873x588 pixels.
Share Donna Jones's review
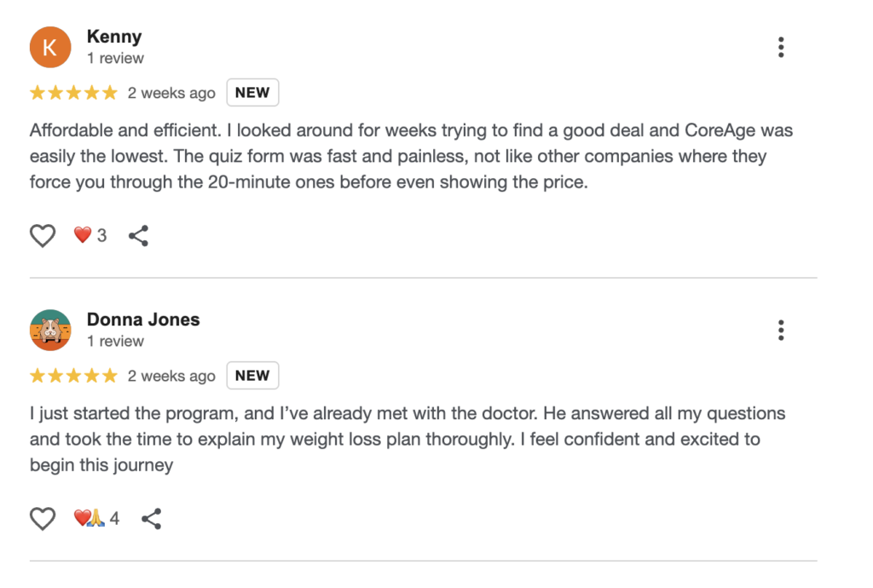tap(151, 519)
